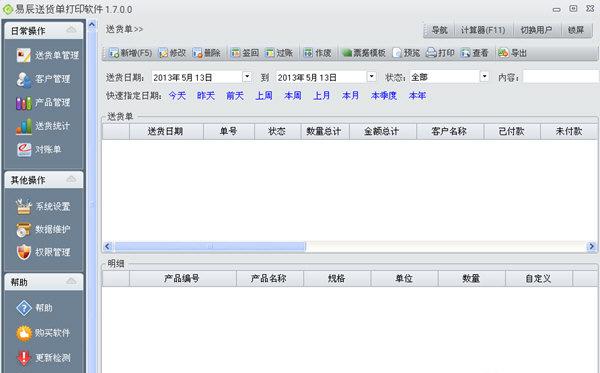
Task: Open 计算器(F11)
Action: point(483,30)
